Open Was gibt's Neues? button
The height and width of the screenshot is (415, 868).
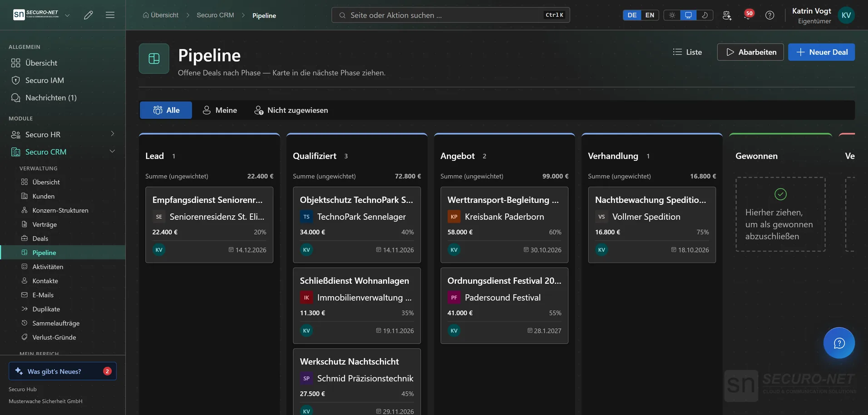(63, 371)
